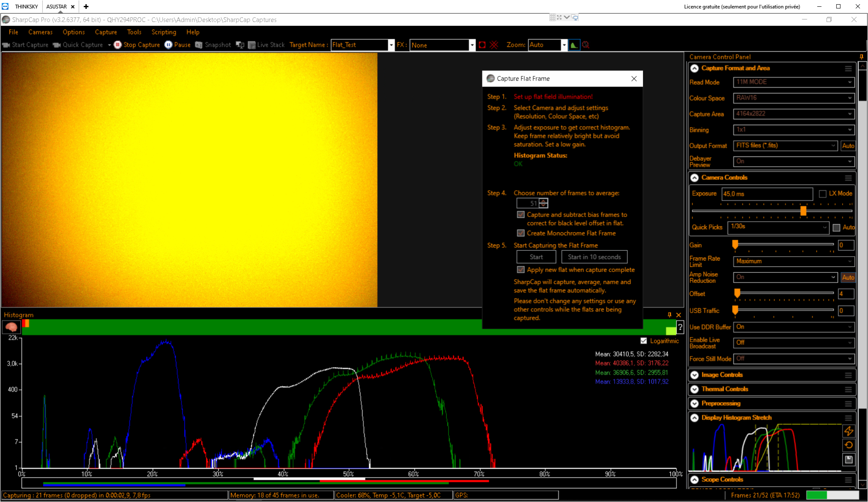Toggle the Auto button for Output Format

coord(848,146)
